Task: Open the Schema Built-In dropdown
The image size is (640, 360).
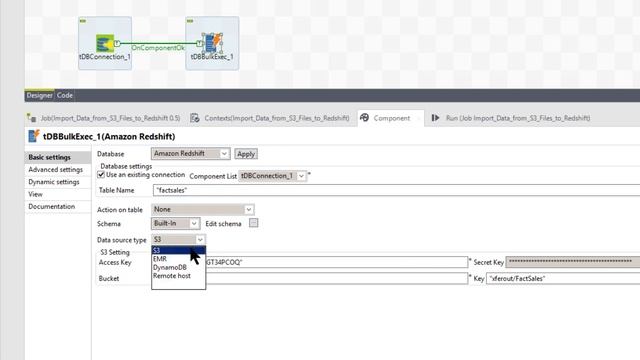Action: point(175,223)
